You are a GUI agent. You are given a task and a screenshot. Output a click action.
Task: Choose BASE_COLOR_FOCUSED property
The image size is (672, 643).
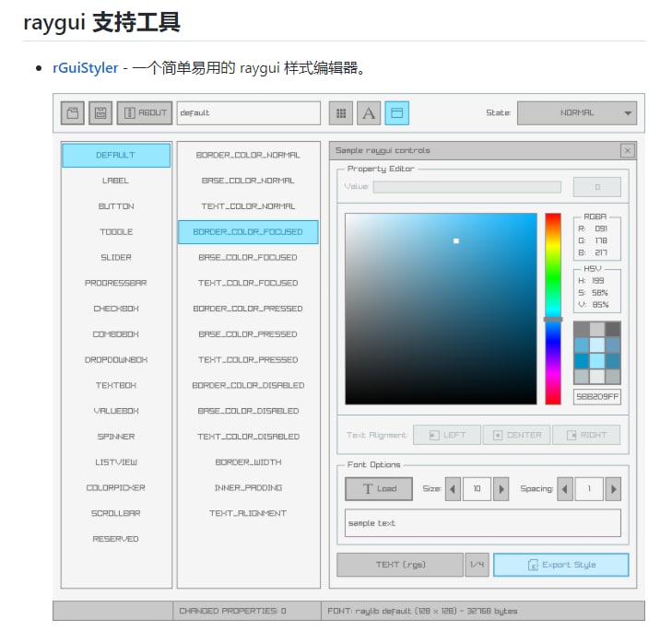click(248, 257)
